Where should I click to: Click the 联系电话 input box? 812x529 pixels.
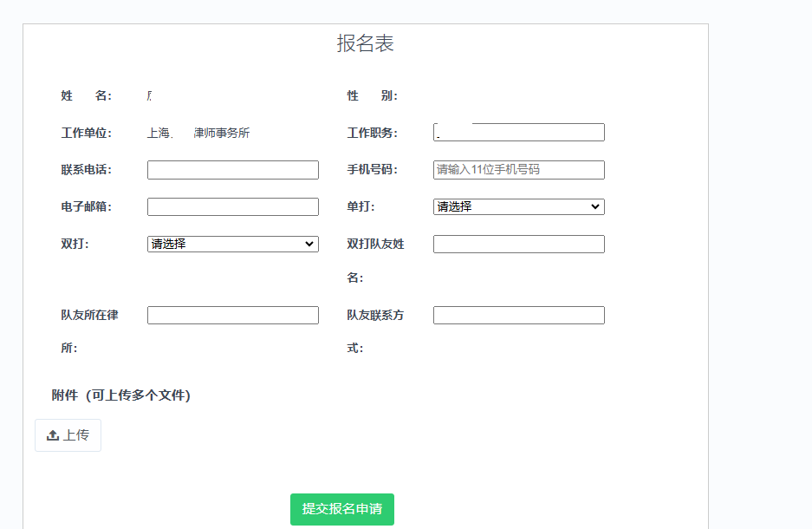(x=232, y=170)
